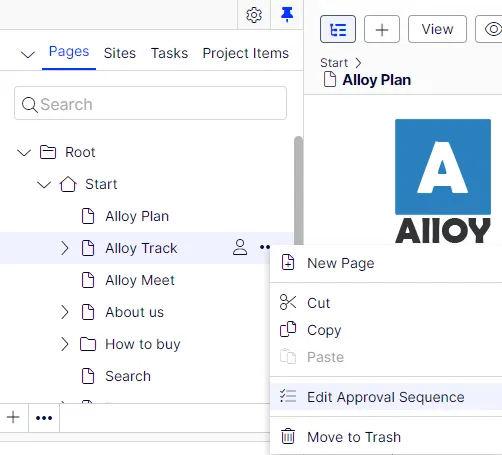Screen dimensions: 502x455
Task: Click the plus button below the page tree
Action: [13, 417]
